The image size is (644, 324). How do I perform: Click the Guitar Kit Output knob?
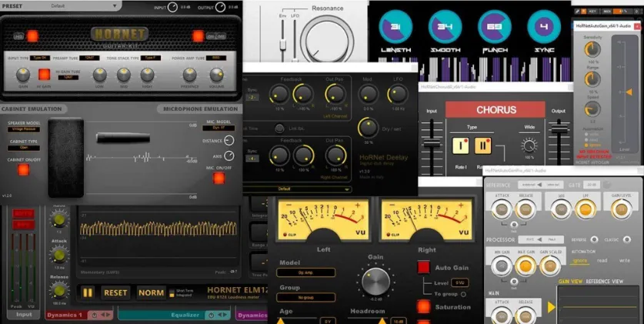221,7
